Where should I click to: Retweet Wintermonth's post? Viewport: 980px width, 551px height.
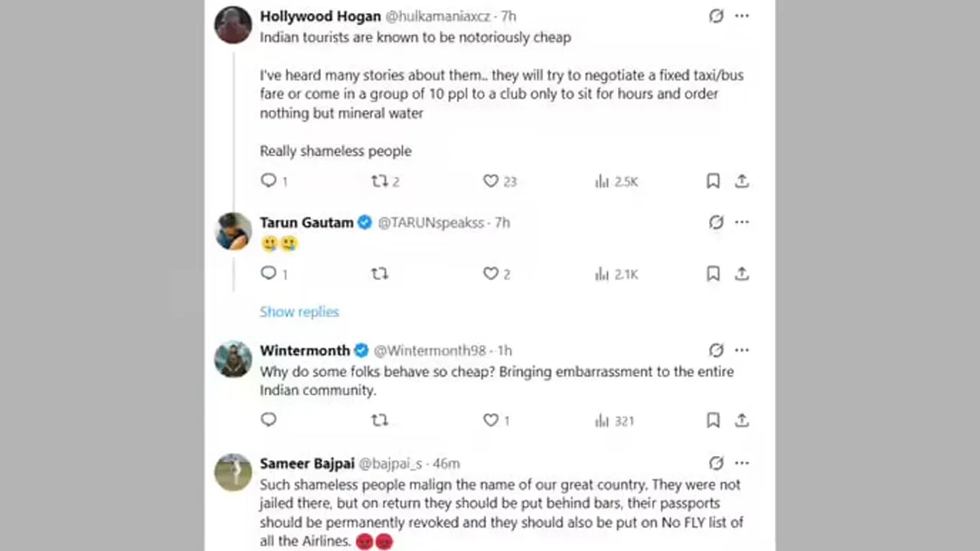[379, 420]
